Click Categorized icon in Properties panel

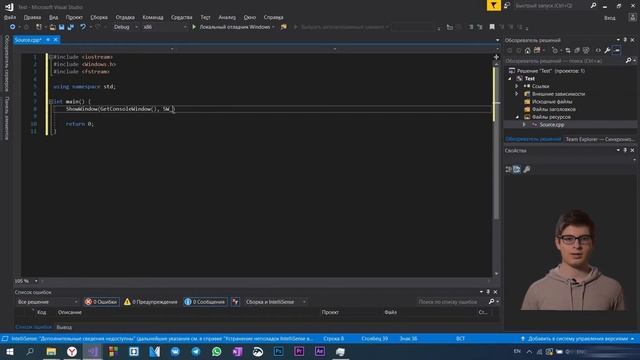coord(508,169)
